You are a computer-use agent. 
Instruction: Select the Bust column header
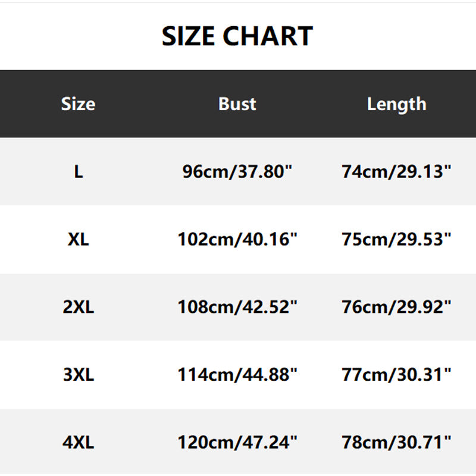coord(237,104)
